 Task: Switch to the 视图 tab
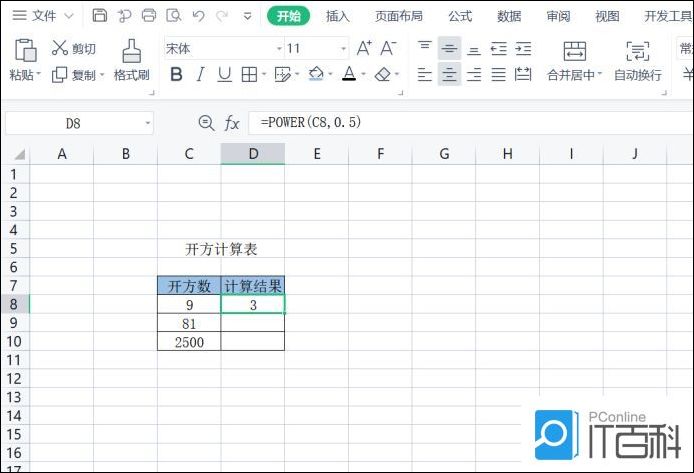[607, 16]
